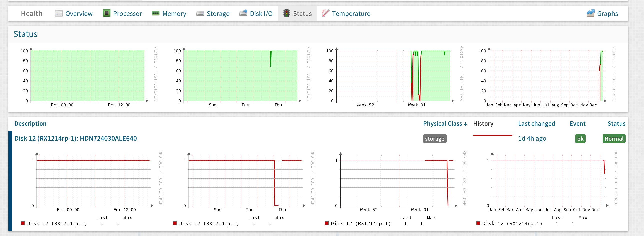Image resolution: width=644 pixels, height=236 pixels.
Task: Open Disk 12 HDN724030ALE640 sensor link
Action: [x=75, y=139]
